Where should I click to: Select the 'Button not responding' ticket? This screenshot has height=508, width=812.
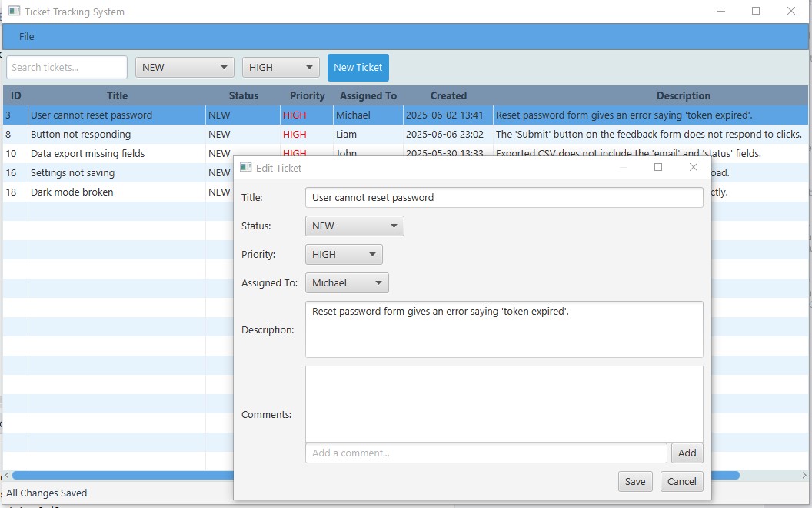click(405, 134)
